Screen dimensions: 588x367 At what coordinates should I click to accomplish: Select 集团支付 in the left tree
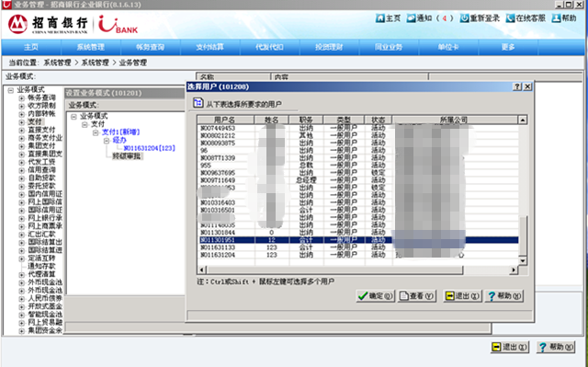[41, 145]
